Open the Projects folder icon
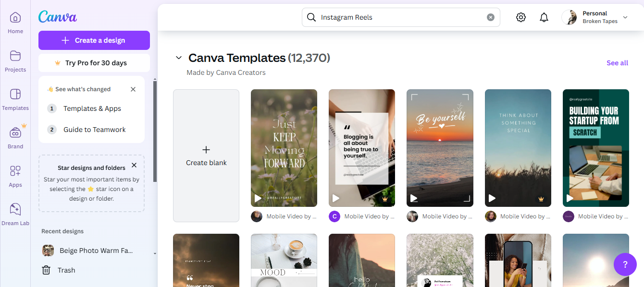This screenshot has width=644, height=287. pos(15,56)
